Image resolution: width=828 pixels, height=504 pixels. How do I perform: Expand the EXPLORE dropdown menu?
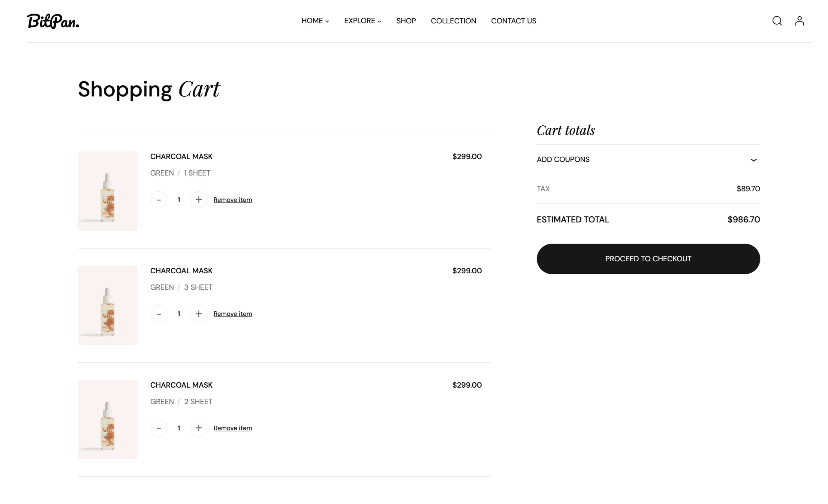tap(363, 21)
